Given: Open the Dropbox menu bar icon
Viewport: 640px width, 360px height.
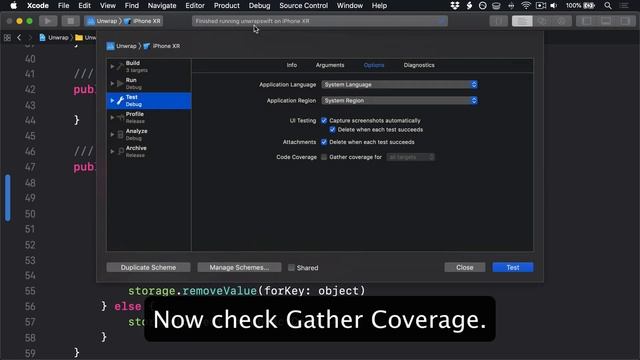Looking at the screenshot, I should 455,5.
